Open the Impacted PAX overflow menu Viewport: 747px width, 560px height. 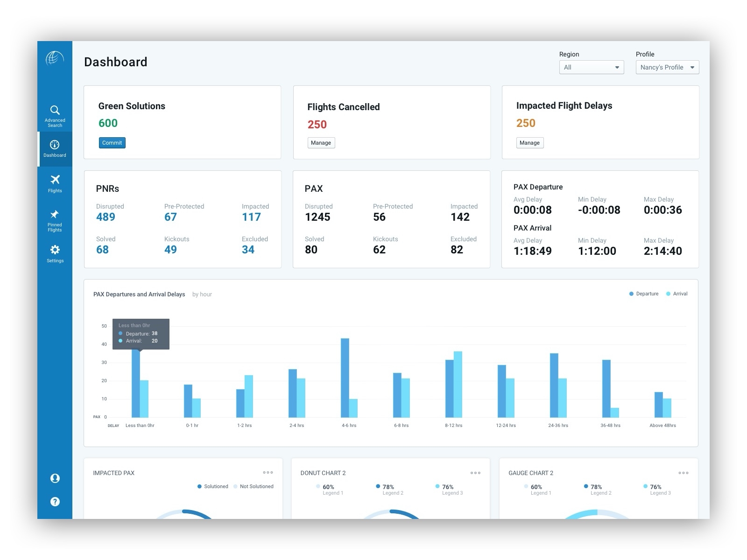click(x=268, y=473)
